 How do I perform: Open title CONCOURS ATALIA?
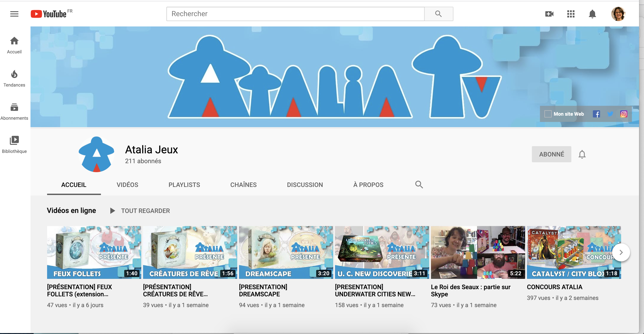[555, 287]
